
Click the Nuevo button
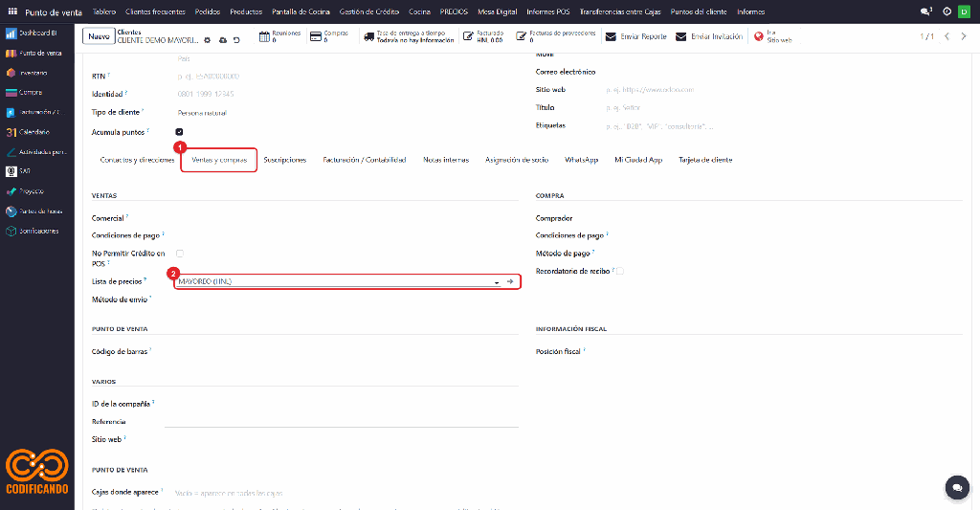[99, 36]
